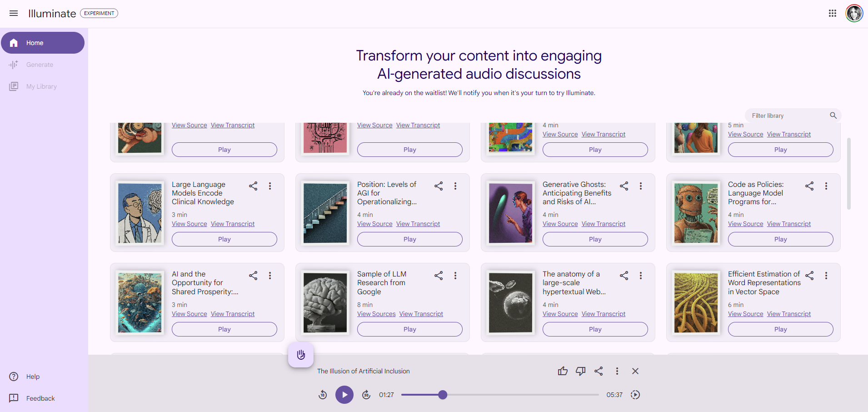Thumbs down the playing audio
This screenshot has width=868, height=412.
[x=580, y=371]
